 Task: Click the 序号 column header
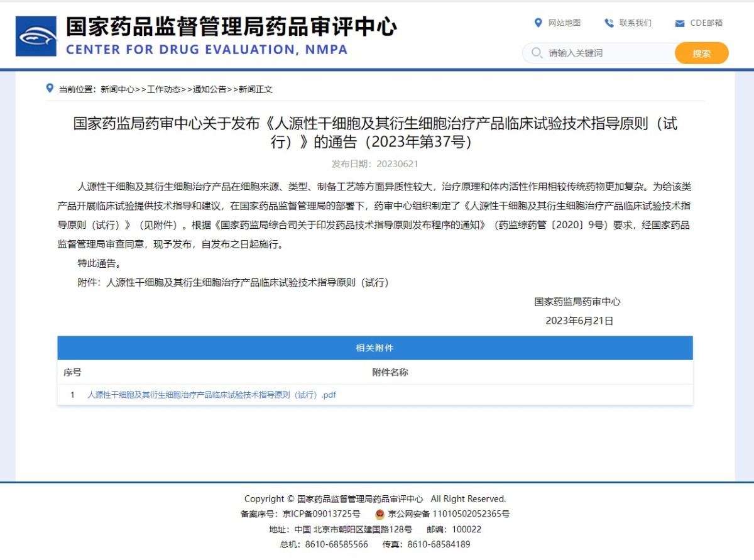(x=72, y=372)
